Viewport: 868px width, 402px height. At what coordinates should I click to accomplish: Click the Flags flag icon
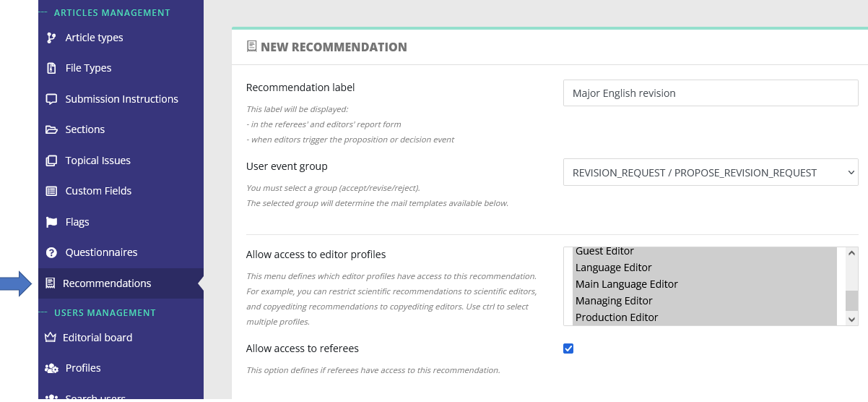click(51, 222)
